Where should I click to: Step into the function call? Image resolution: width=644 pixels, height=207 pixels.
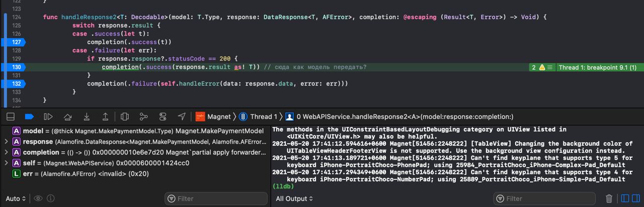point(87,117)
